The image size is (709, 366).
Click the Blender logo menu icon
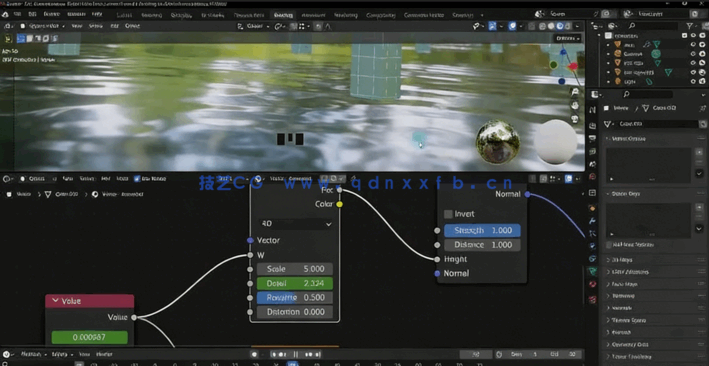pos(5,14)
